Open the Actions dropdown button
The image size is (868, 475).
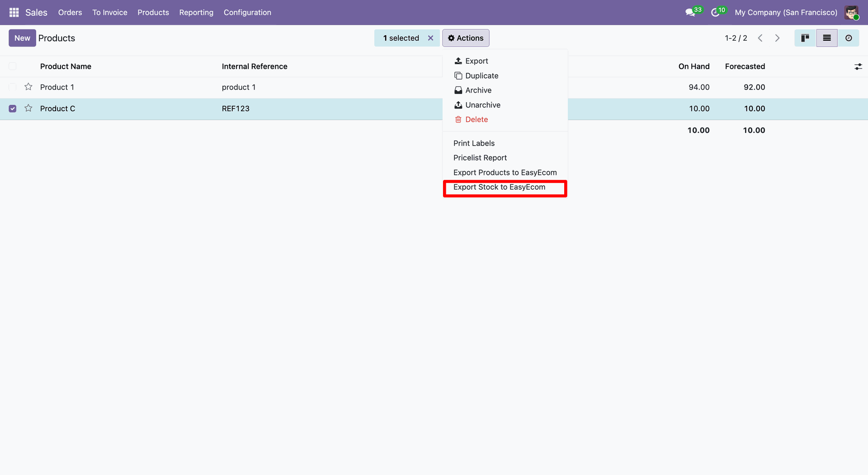point(466,38)
